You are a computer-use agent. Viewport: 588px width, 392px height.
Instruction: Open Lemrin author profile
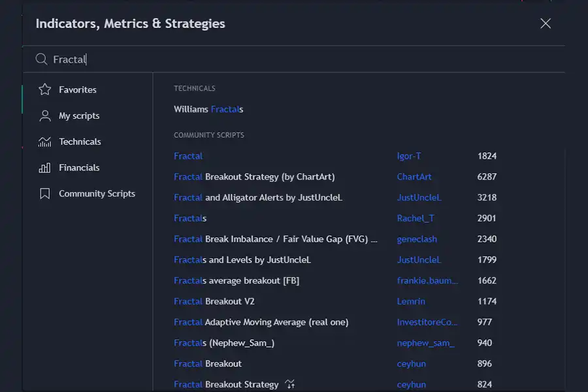[x=411, y=301]
